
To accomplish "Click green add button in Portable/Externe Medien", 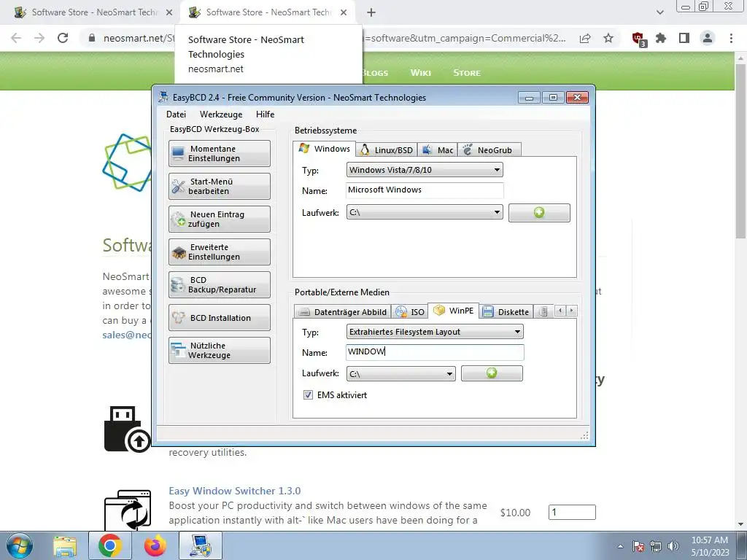I will (x=492, y=373).
